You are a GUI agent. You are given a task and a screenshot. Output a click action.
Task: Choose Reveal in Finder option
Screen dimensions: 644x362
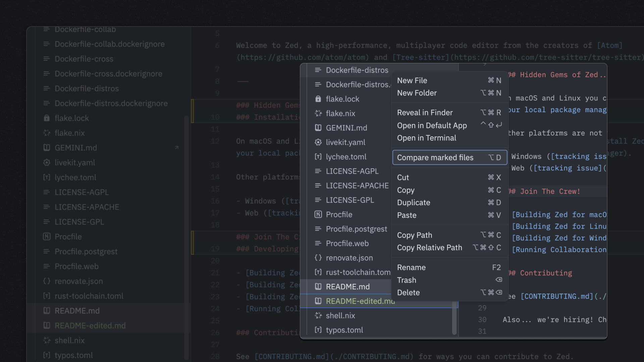(425, 112)
